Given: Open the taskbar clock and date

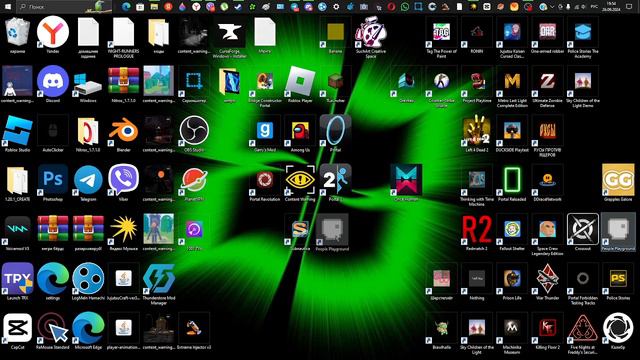Looking at the screenshot, I should tap(611, 7).
